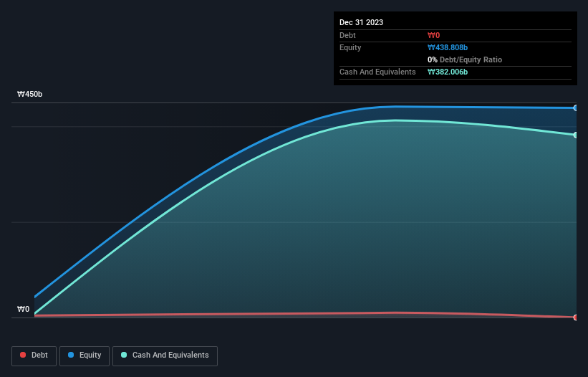Select the ₩382.006b cash value
Image resolution: width=588 pixels, height=377 pixels.
coord(448,72)
